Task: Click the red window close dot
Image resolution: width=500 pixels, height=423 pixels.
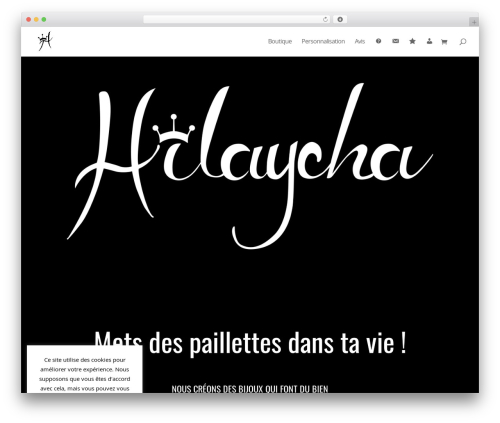Action: click(29, 20)
